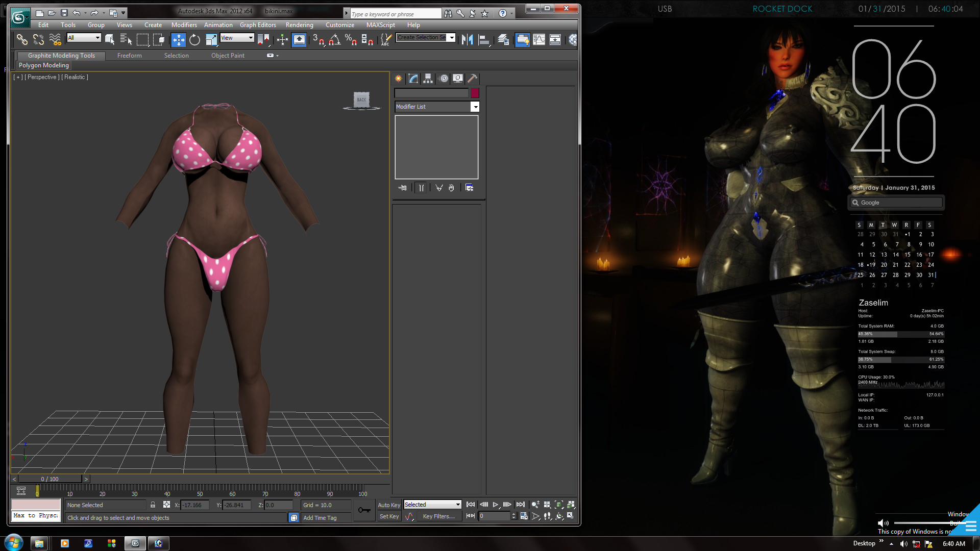Switch to the Freeform ribbon tab
The height and width of the screenshot is (551, 980).
[130, 56]
